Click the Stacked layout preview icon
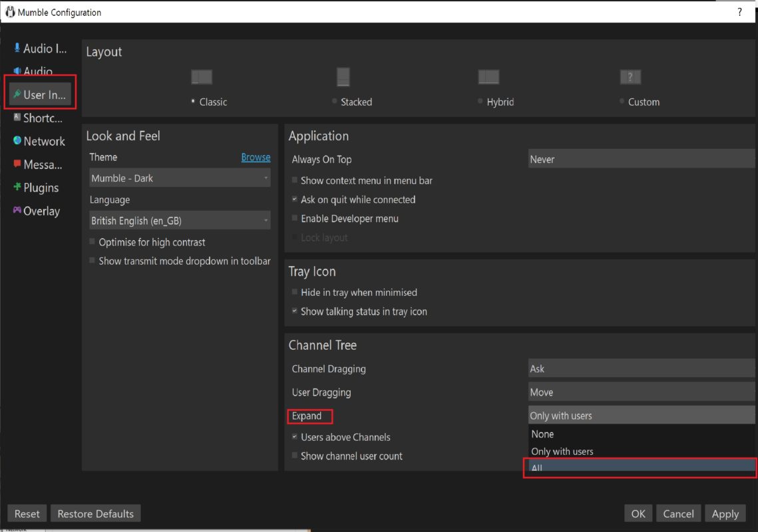The height and width of the screenshot is (532, 758). [343, 77]
